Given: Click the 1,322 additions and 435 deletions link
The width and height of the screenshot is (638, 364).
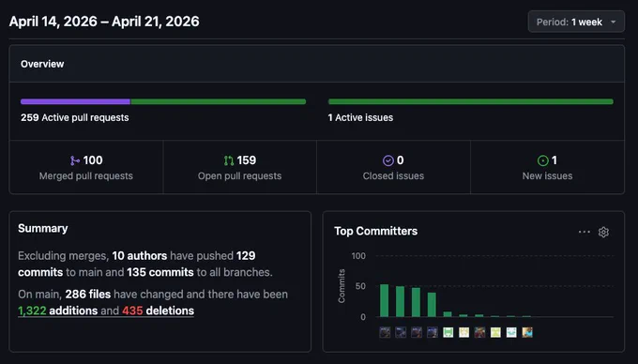Looking at the screenshot, I should click(106, 311).
